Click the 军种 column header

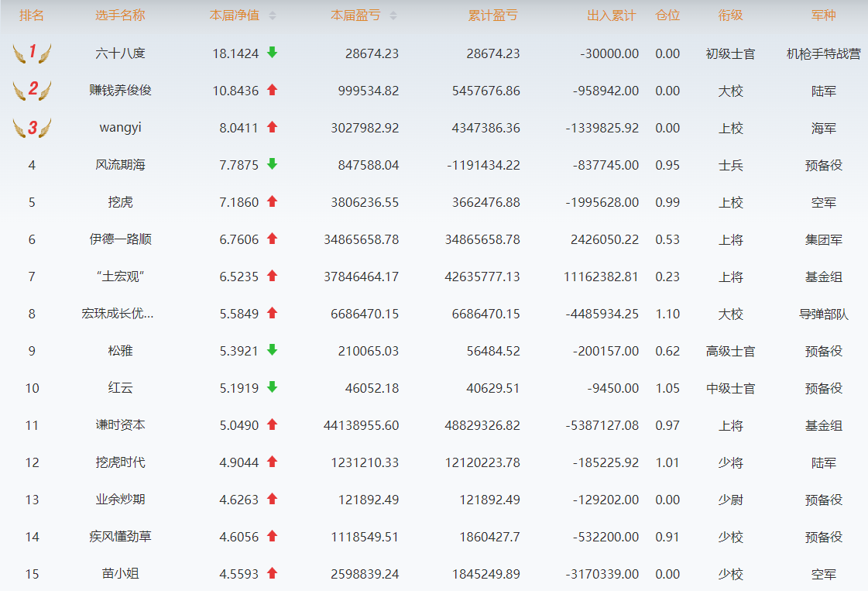pyautogui.click(x=823, y=15)
